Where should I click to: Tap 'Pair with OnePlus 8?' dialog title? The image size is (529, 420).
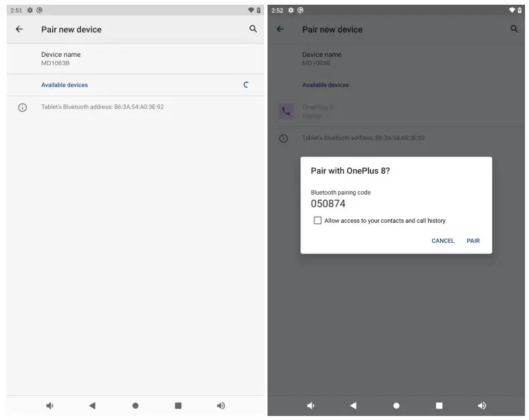point(350,171)
